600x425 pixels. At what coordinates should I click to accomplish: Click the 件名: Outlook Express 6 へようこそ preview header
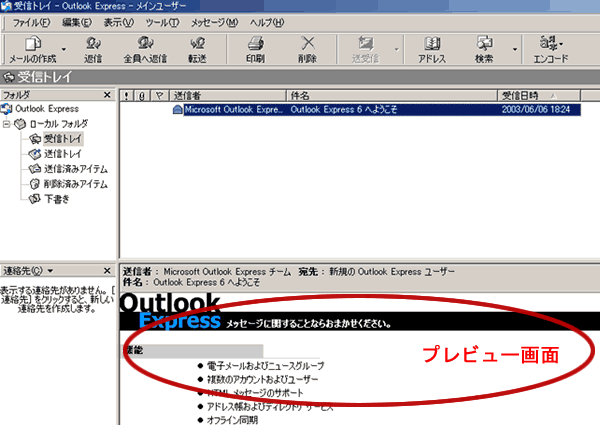[x=191, y=282]
